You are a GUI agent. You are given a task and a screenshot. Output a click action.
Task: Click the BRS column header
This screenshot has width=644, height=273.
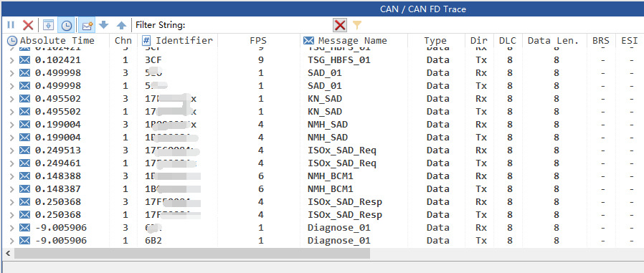[x=601, y=41]
